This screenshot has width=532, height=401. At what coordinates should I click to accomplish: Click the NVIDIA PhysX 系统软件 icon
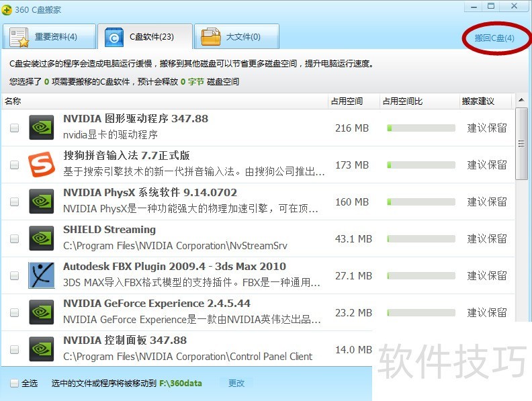(42, 202)
